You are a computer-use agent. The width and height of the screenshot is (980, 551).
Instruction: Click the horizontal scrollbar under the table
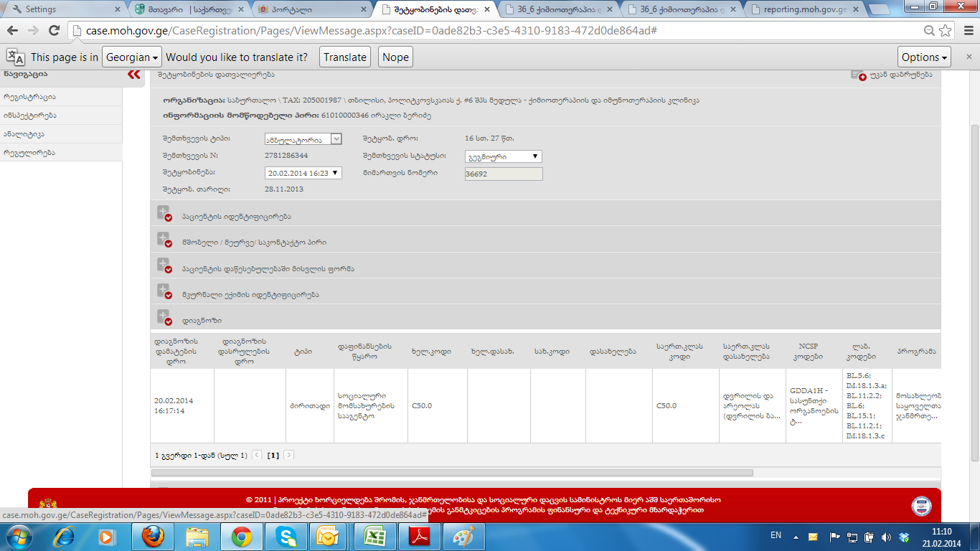(x=452, y=473)
